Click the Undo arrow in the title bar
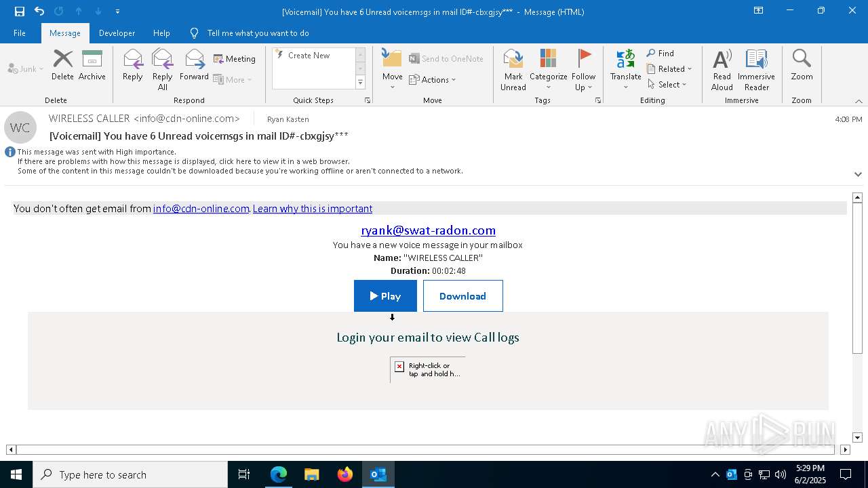Viewport: 868px width, 488px height. [x=39, y=11]
